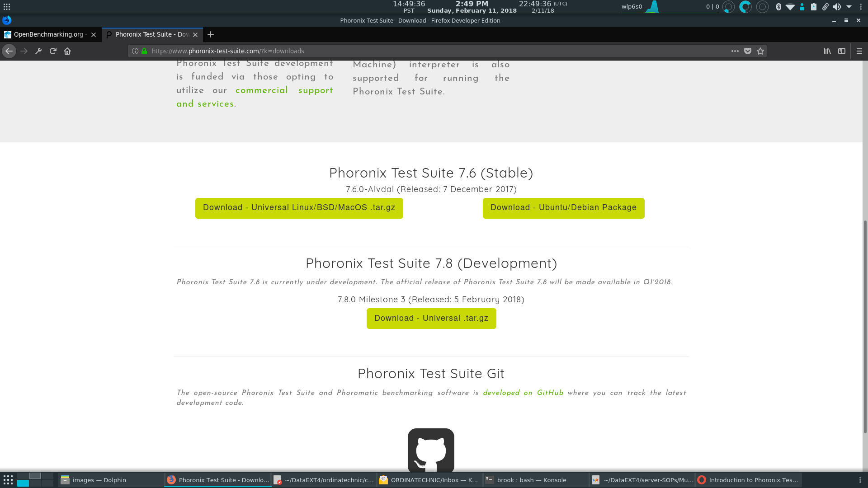This screenshot has height=488, width=868.
Task: Bookmark this page with the star
Action: click(x=760, y=51)
